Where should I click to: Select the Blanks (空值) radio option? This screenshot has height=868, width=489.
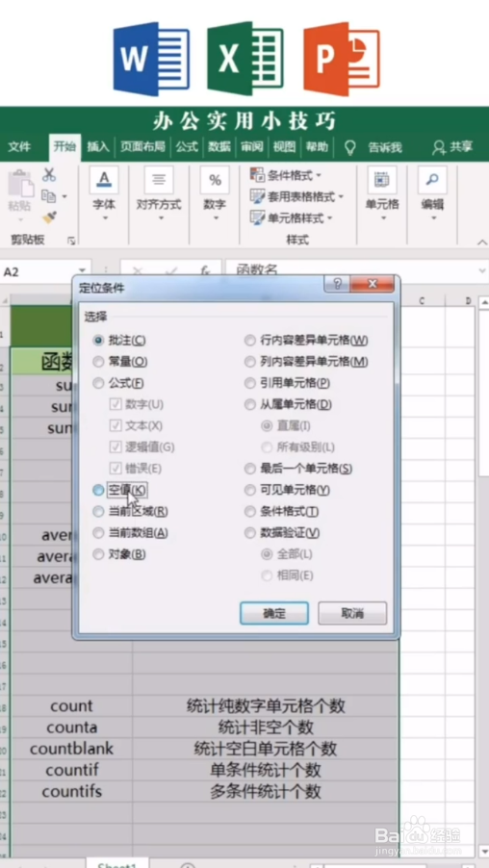point(98,490)
